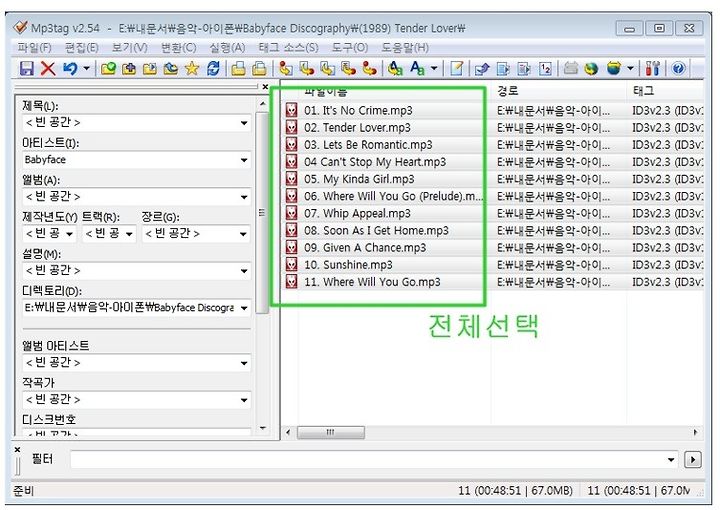720x510 pixels.
Task: Expand the 아티스트 Babyface dropdown
Action: tap(244, 160)
